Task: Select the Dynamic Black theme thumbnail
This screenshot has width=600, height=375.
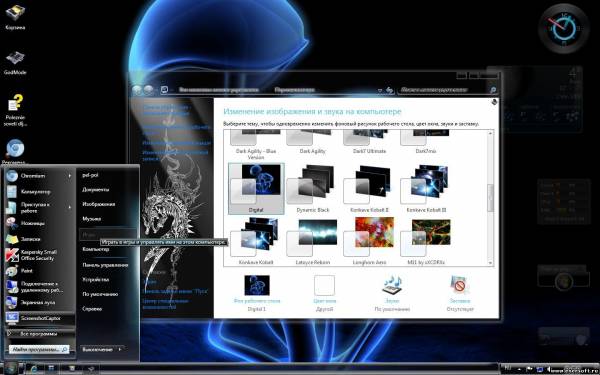Action: click(x=313, y=189)
